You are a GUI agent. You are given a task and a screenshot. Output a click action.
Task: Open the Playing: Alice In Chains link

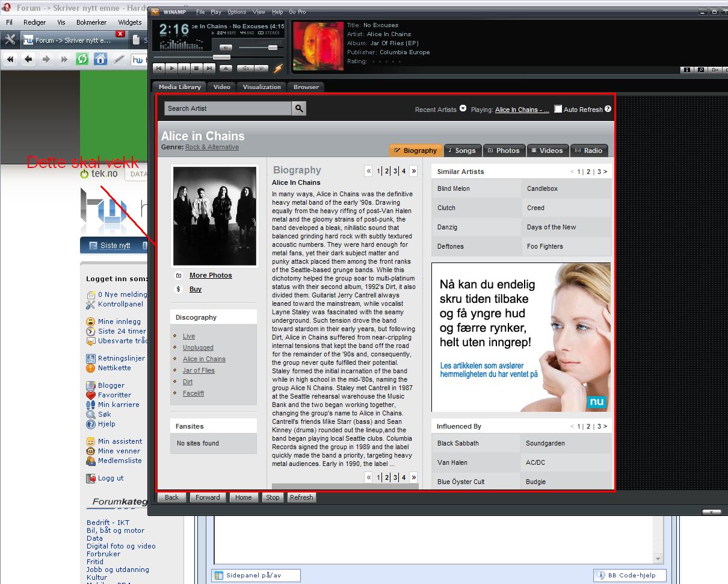tap(522, 110)
